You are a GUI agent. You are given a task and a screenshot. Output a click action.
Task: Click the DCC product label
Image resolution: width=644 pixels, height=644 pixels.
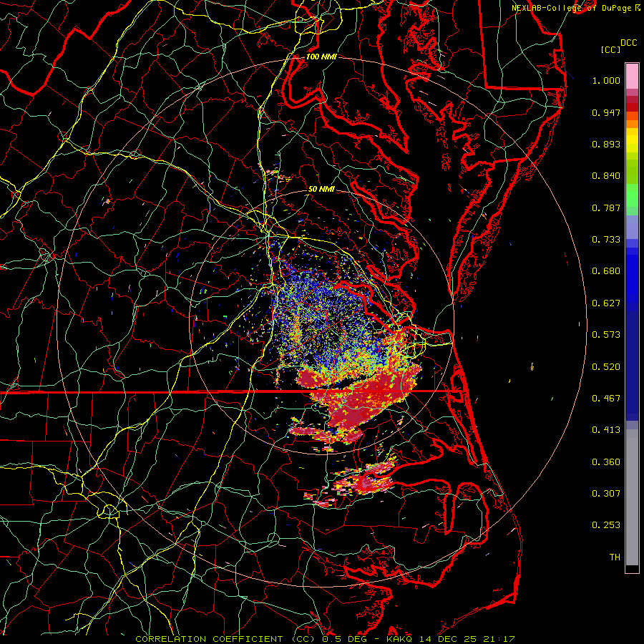[629, 43]
